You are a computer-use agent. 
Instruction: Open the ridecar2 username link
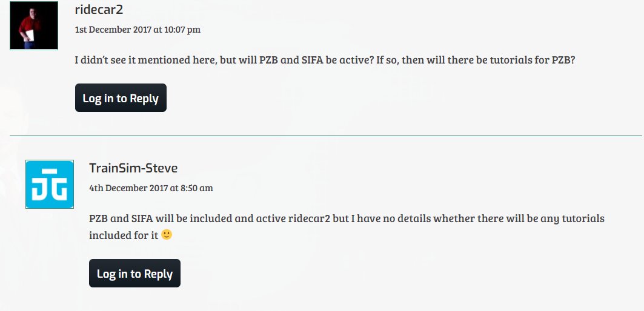click(99, 10)
